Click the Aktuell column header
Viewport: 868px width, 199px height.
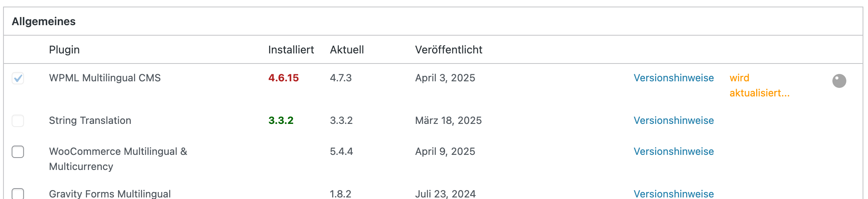point(347,50)
